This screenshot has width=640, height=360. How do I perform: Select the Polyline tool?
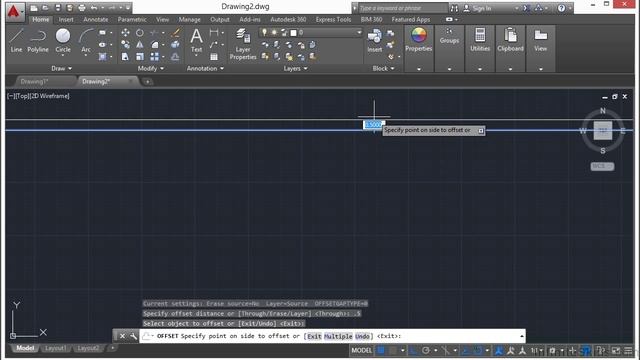(38, 40)
